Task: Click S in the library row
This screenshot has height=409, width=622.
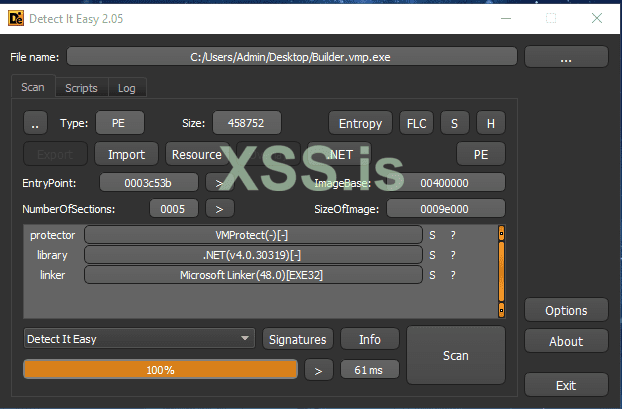Action: coord(432,255)
